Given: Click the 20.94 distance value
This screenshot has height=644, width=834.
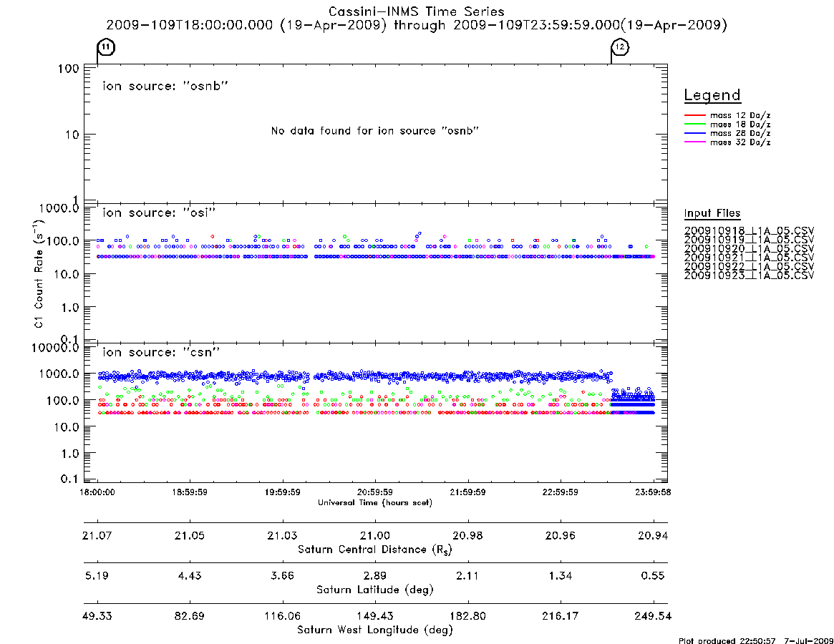Looking at the screenshot, I should [x=653, y=535].
